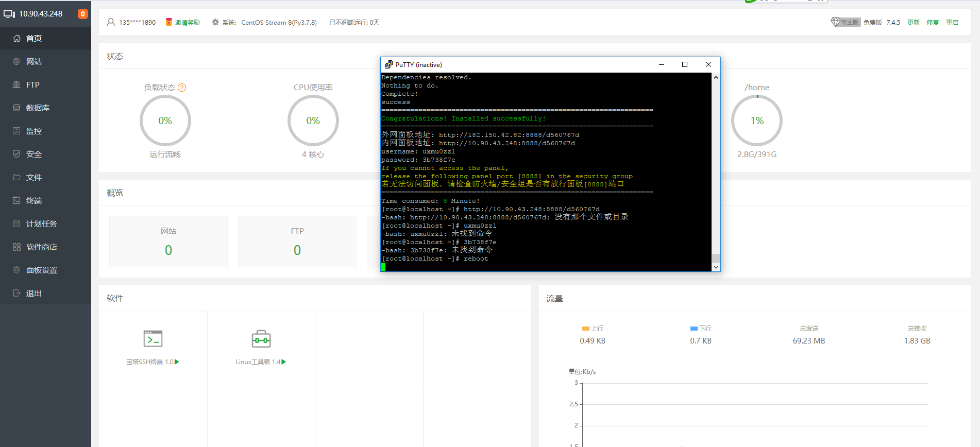Click the 运行流畅 load status text
The width and height of the screenshot is (980, 447).
(x=165, y=154)
